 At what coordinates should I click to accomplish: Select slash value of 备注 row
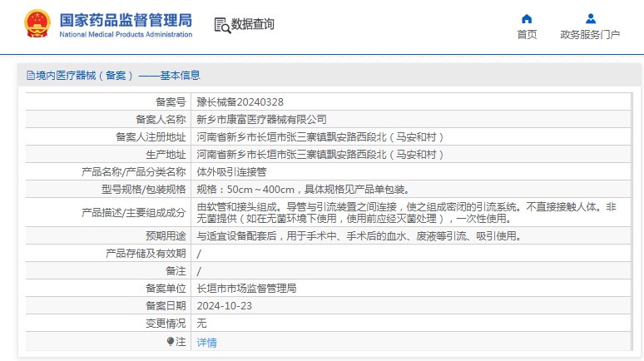[x=199, y=271]
